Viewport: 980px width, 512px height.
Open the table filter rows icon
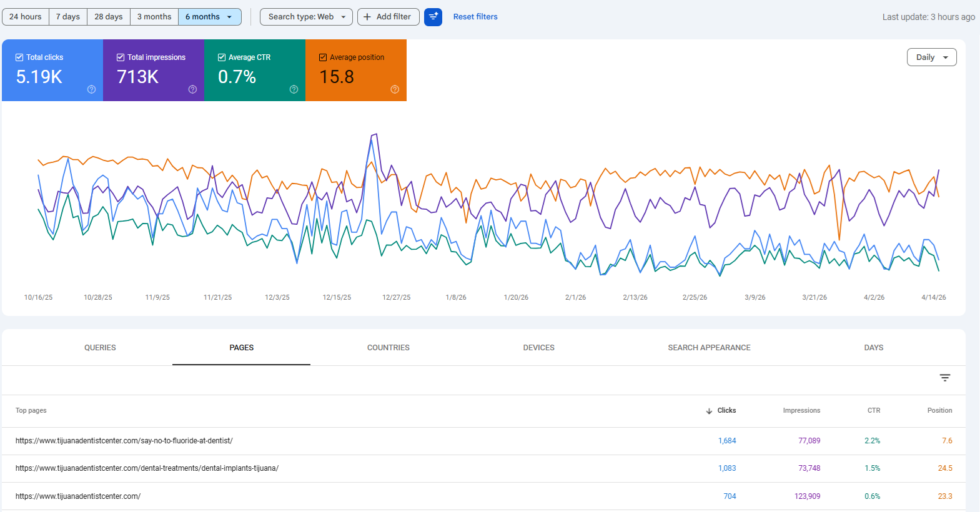tap(944, 378)
